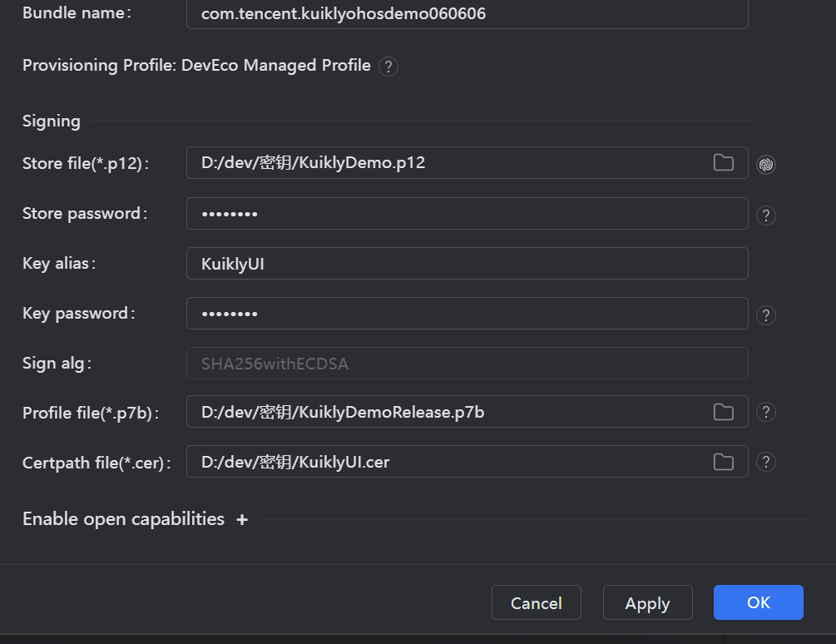
Task: Focus the Bundle name input field
Action: tap(467, 14)
